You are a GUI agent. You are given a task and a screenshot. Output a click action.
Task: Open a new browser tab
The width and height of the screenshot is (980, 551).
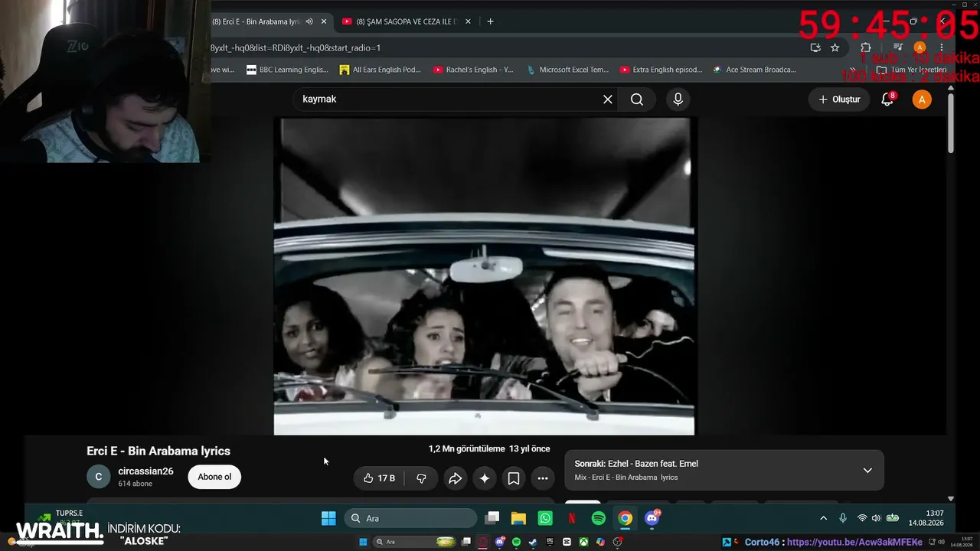pos(490,21)
